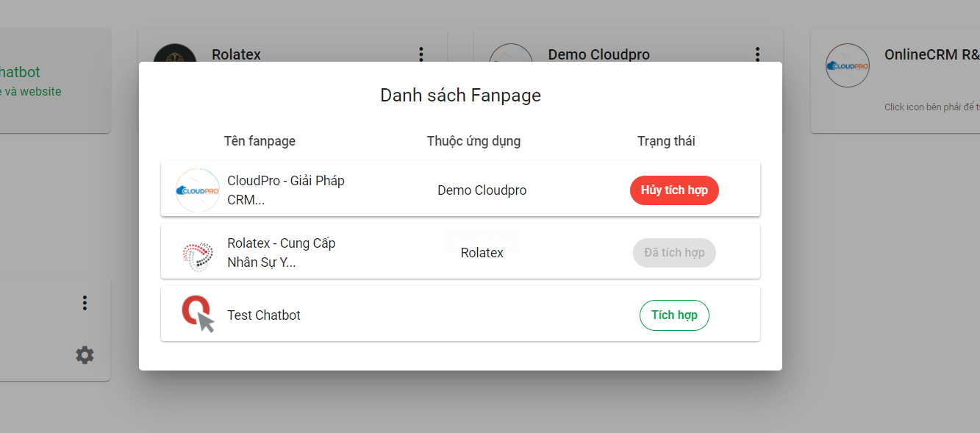Click the Demo Cloudpro card title
The width and height of the screenshot is (980, 433).
pos(599,54)
